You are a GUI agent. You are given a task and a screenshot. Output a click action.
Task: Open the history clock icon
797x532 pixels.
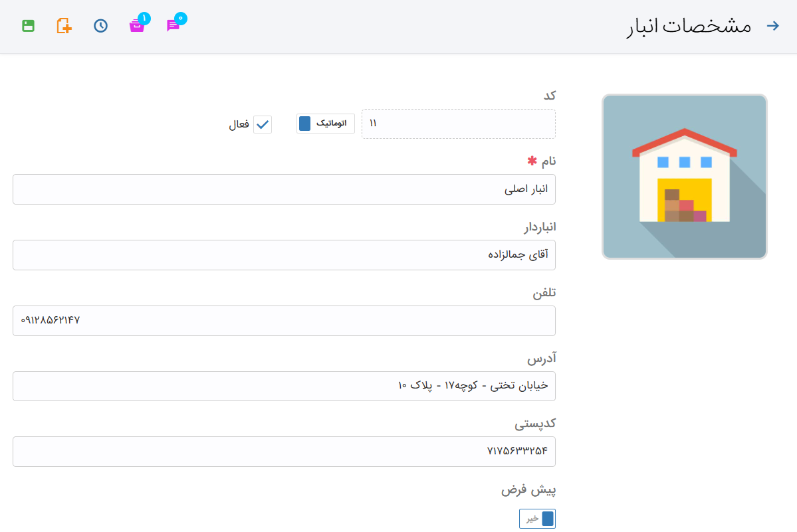click(x=100, y=25)
